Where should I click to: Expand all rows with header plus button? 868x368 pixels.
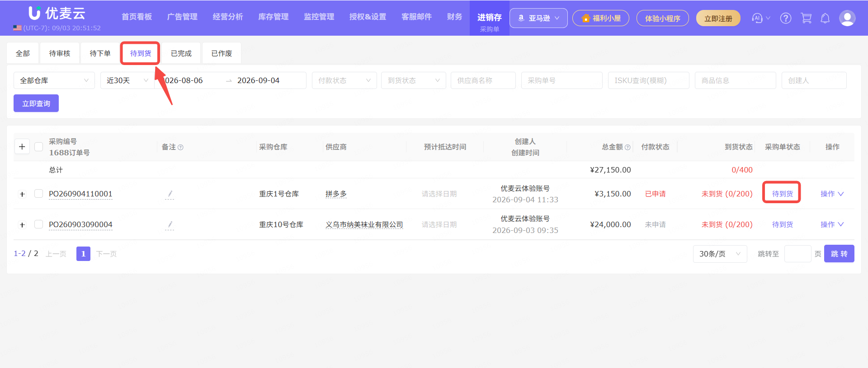pyautogui.click(x=22, y=147)
